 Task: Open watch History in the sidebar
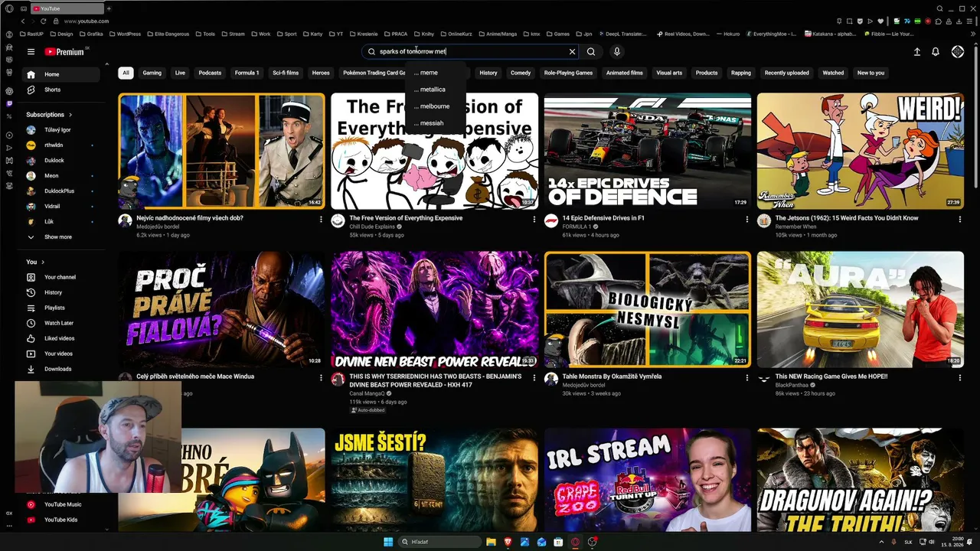61,292
